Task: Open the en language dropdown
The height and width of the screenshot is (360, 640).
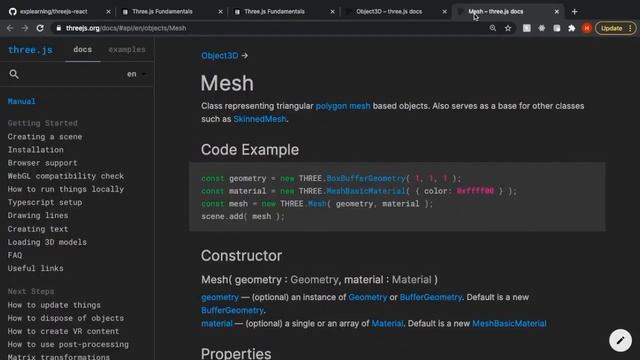Action: click(x=136, y=74)
